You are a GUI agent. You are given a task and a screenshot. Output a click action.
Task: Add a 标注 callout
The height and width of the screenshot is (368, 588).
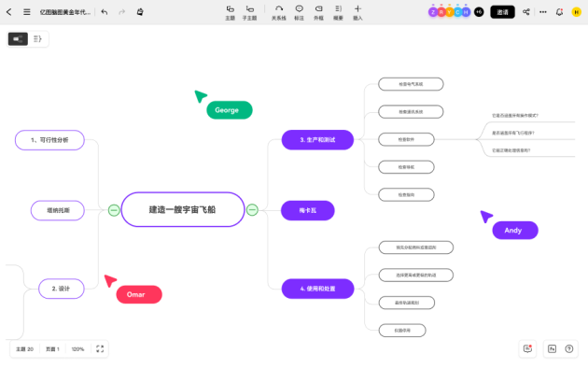pyautogui.click(x=299, y=12)
